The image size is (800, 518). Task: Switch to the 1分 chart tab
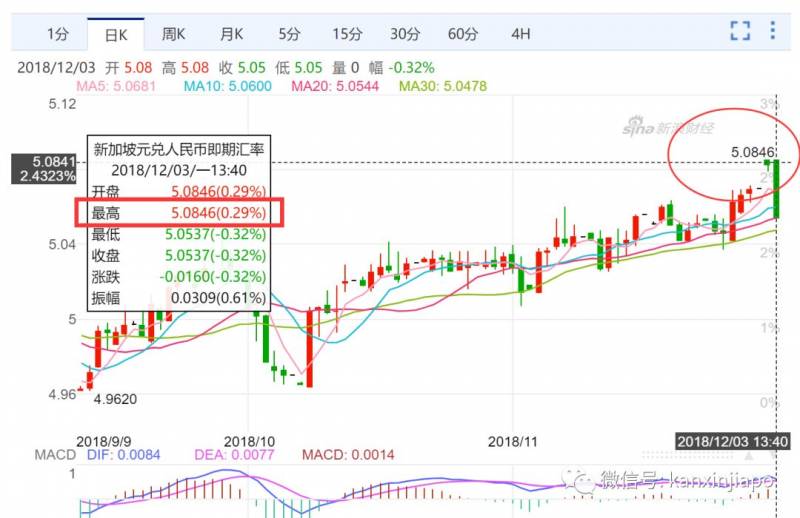pos(59,34)
